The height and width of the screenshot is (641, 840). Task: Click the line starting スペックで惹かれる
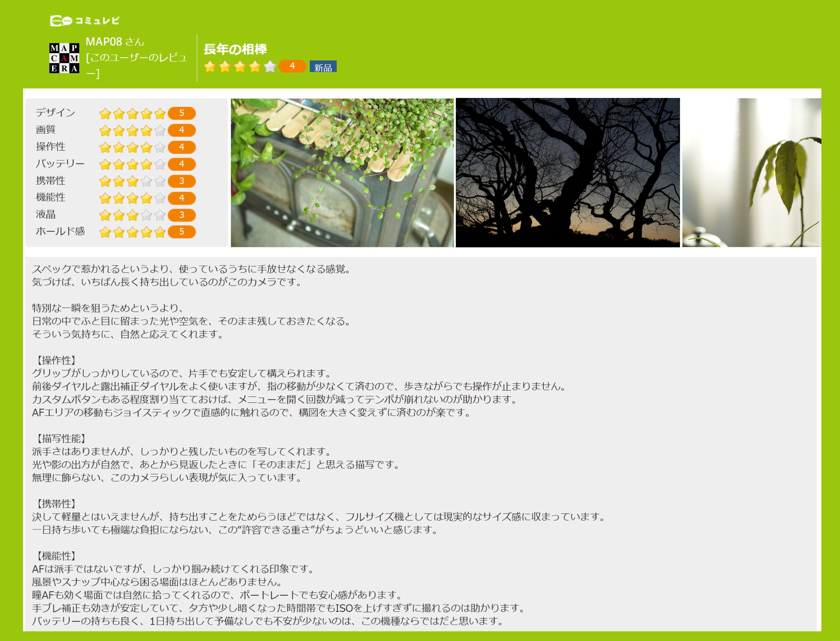pos(192,269)
